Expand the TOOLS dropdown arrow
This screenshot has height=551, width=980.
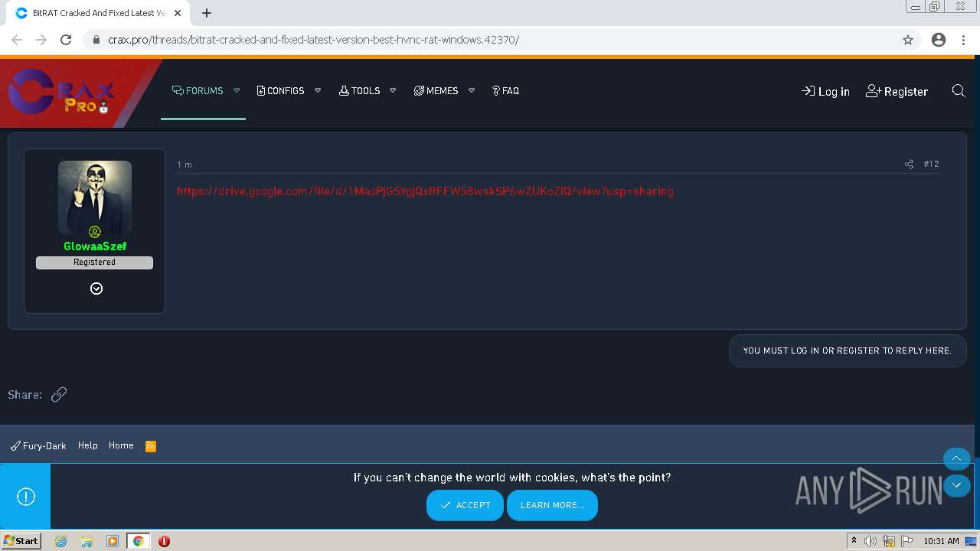(393, 90)
